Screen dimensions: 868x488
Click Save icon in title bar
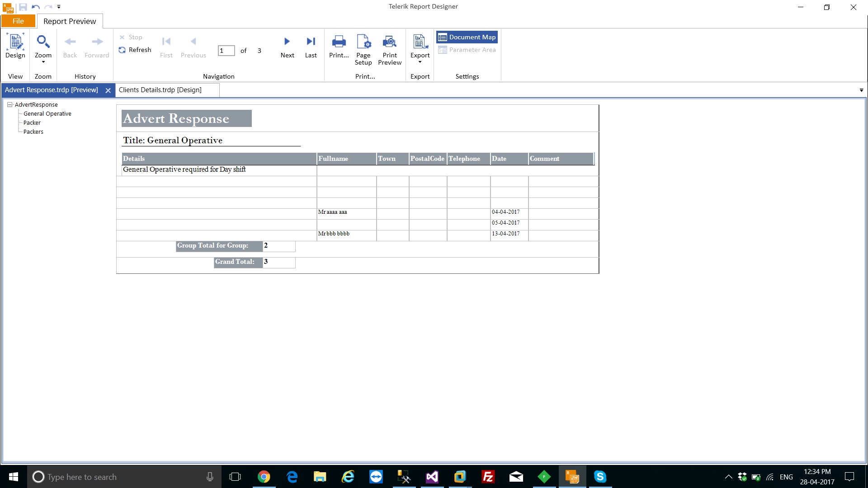click(x=23, y=7)
